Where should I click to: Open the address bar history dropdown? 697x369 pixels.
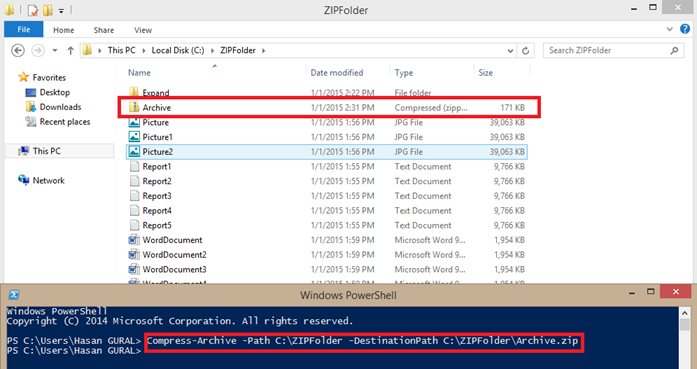pyautogui.click(x=510, y=51)
